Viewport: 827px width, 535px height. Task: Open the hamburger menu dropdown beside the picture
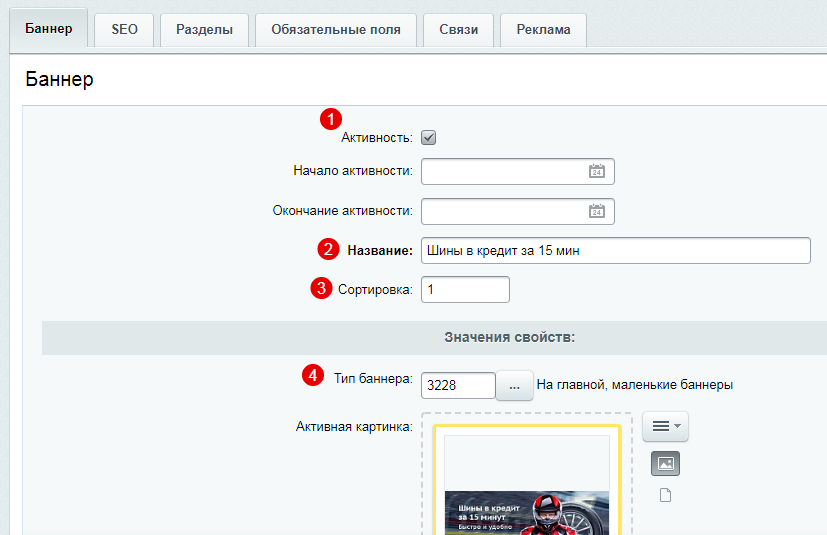tap(665, 426)
